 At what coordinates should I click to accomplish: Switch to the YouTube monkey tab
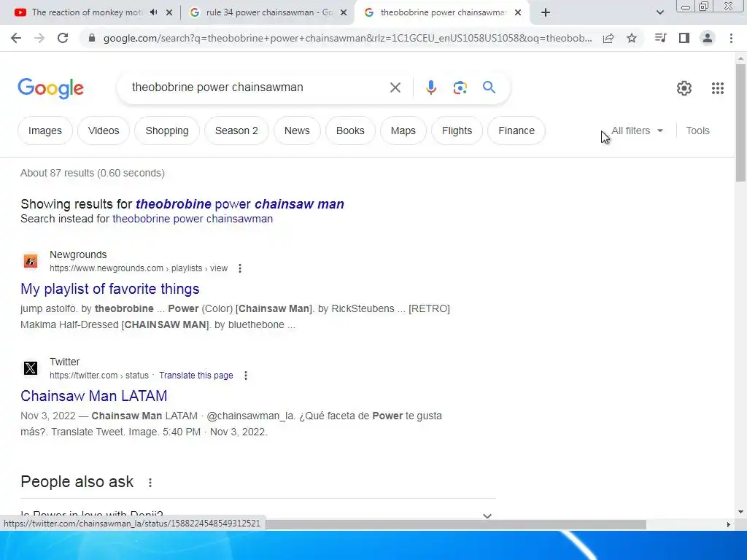87,12
